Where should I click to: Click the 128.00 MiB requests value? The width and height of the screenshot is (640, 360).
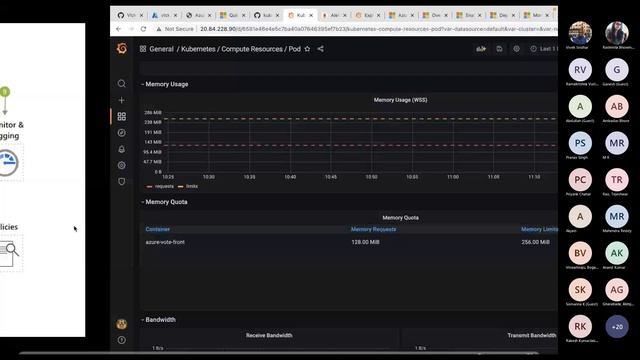[x=365, y=242]
